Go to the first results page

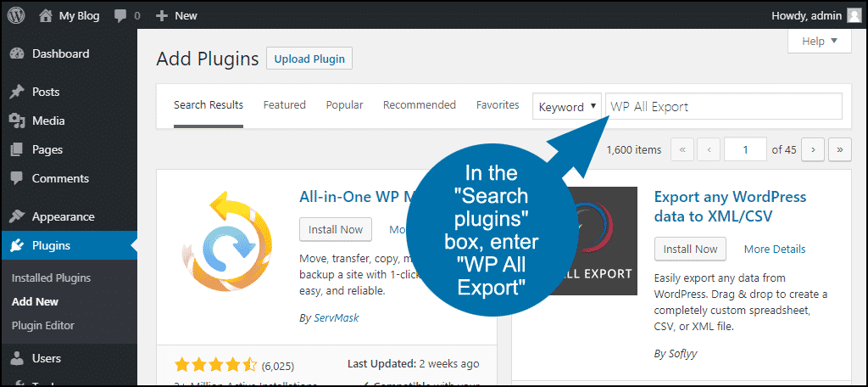682,149
